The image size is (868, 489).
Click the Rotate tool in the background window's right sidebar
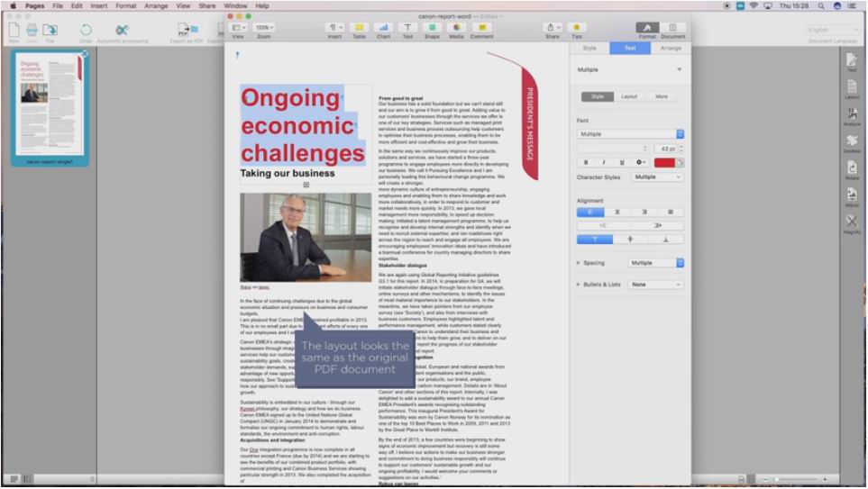[852, 170]
